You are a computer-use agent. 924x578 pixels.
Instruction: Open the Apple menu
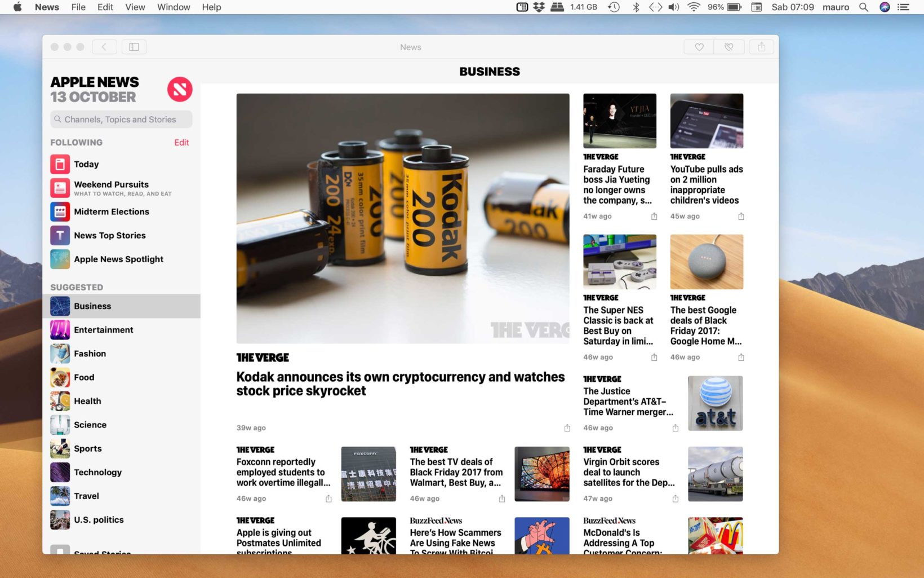17,7
